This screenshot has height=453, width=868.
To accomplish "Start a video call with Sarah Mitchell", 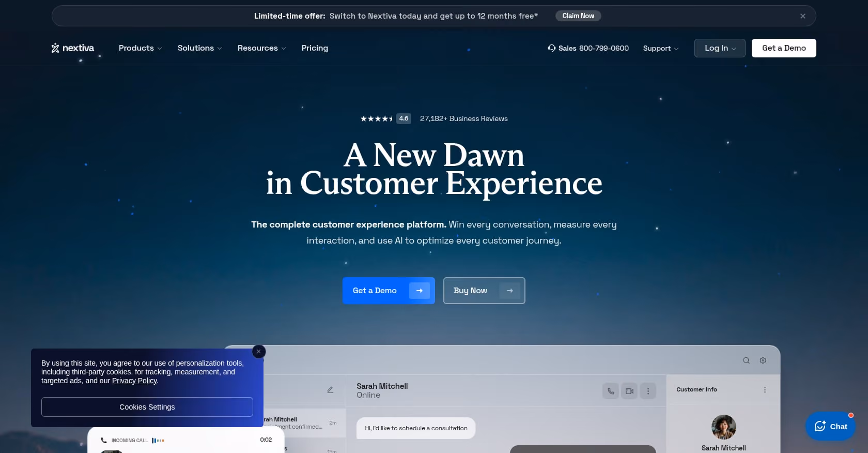I will click(x=629, y=391).
